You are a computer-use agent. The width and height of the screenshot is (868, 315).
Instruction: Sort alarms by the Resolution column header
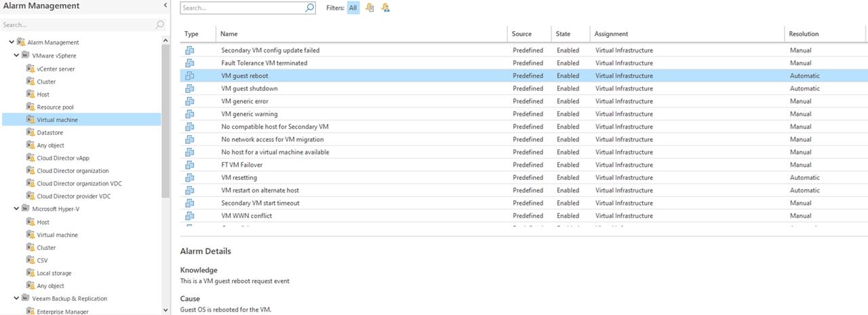[804, 34]
